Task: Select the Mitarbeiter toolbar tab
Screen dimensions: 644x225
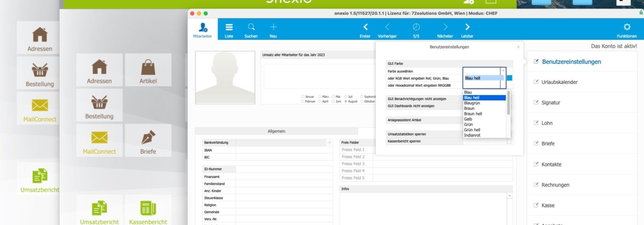Action: point(203,30)
